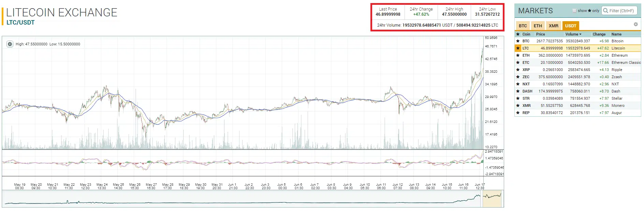Open the BTC coin market row
644x211 pixels.
tap(577, 41)
